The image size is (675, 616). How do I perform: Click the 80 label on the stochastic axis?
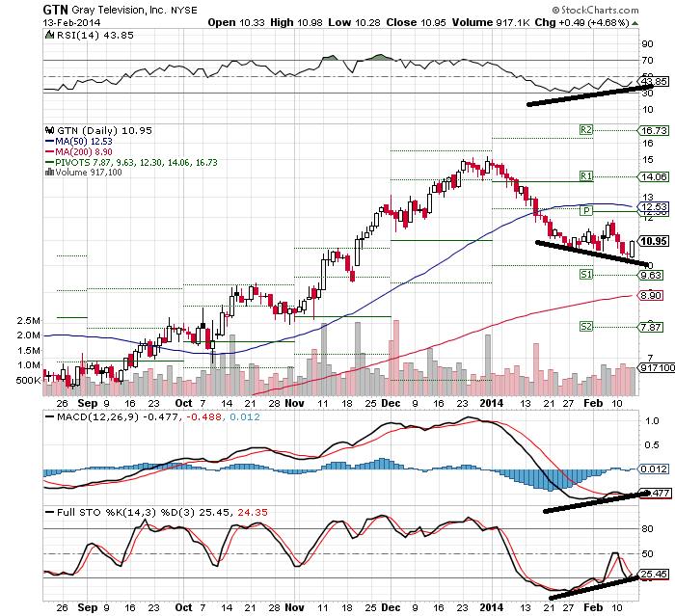(x=647, y=529)
